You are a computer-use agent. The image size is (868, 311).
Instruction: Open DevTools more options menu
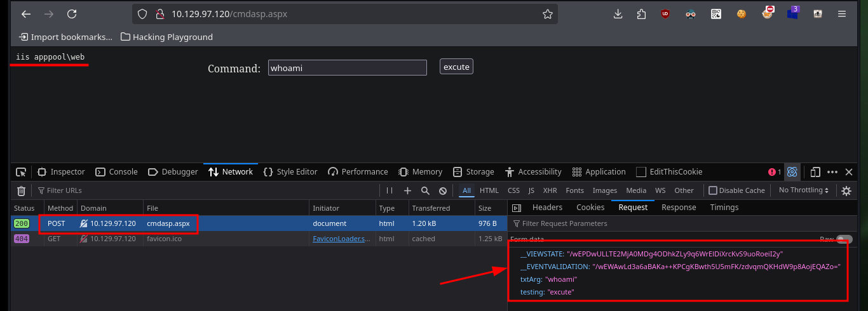[834, 172]
